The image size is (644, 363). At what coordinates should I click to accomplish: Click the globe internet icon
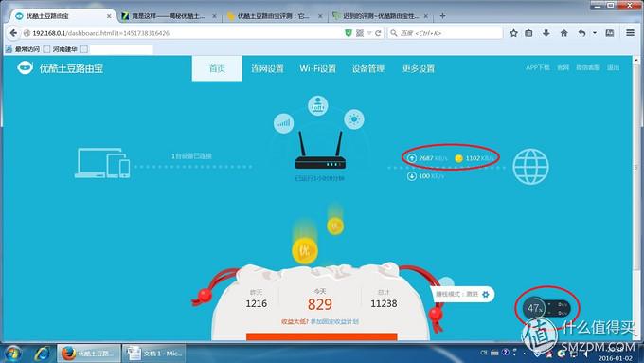pos(530,167)
